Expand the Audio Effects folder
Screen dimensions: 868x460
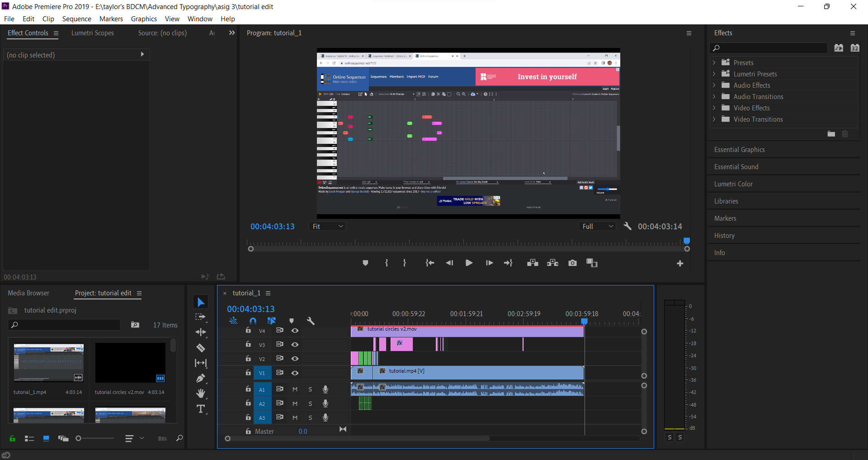714,85
